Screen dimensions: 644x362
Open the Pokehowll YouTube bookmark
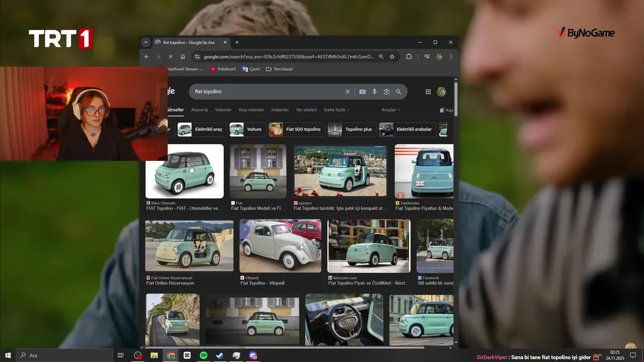click(223, 69)
